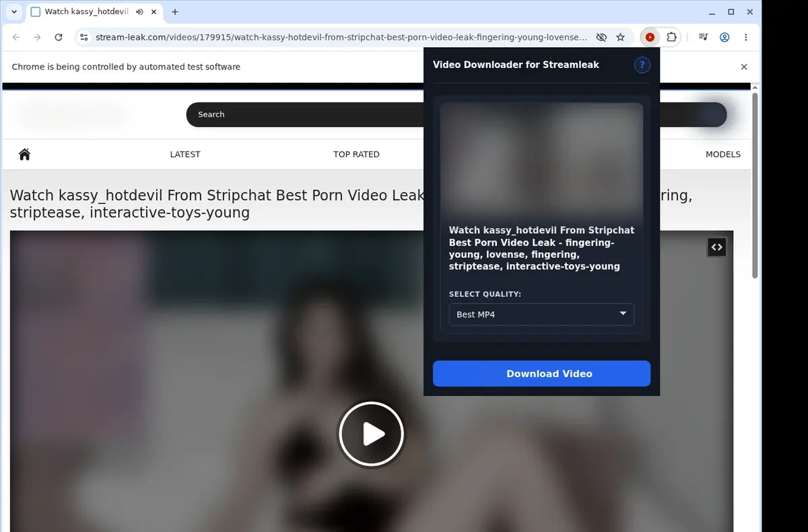Image resolution: width=808 pixels, height=532 pixels.
Task: Open a new tab with plus button
Action: pyautogui.click(x=175, y=11)
